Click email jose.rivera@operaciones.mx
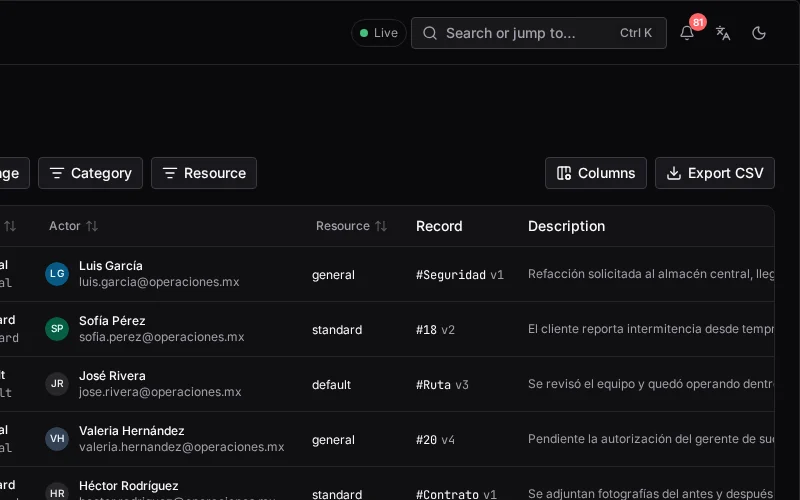Viewport: 800px width, 500px height. pos(160,392)
